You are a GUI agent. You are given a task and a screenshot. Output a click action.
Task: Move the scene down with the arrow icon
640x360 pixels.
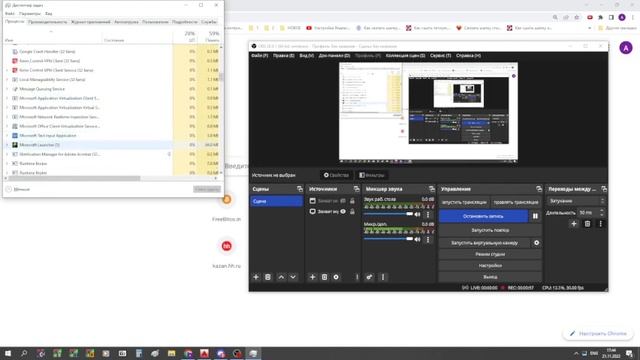[293, 277]
